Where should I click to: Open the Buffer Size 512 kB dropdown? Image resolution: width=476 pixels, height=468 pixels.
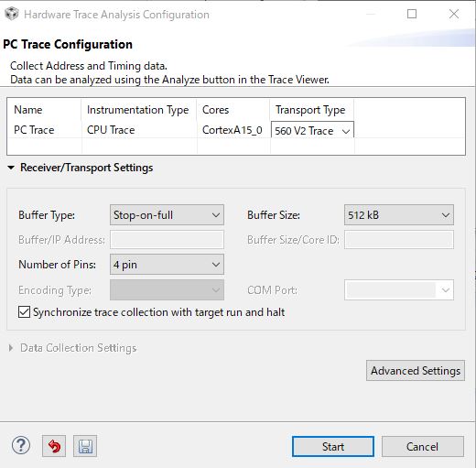click(x=399, y=215)
